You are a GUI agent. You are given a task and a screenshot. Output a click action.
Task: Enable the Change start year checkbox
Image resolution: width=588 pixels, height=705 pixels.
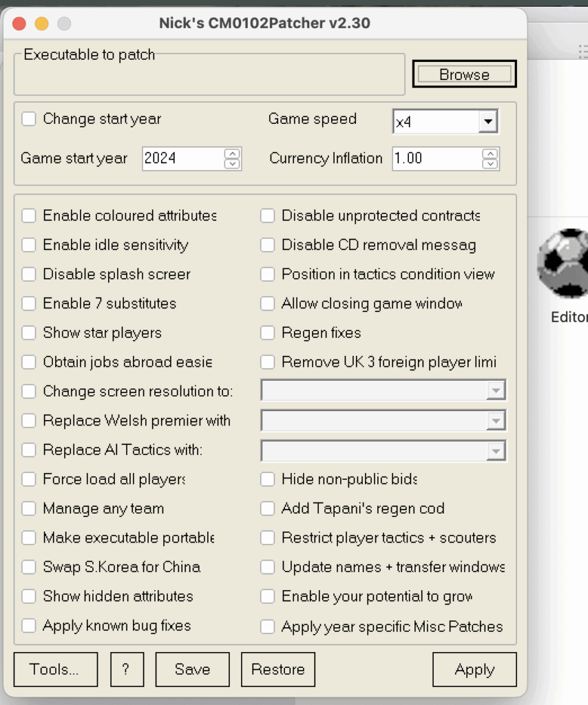pos(28,119)
